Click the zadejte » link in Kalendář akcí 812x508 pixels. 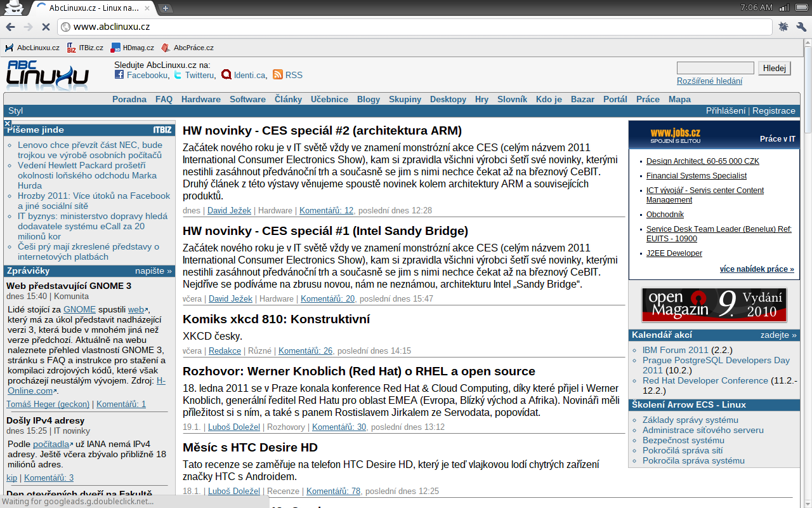click(778, 335)
